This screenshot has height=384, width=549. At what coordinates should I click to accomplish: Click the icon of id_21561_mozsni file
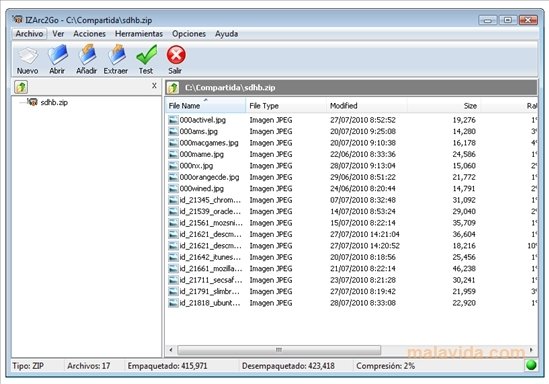click(x=173, y=223)
